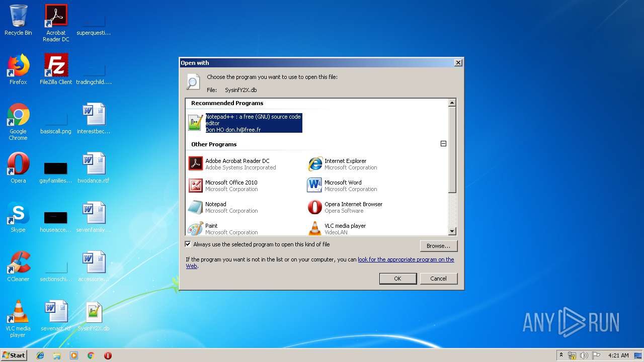Choose Adobe Acrobat Reader DC program

pyautogui.click(x=232, y=164)
